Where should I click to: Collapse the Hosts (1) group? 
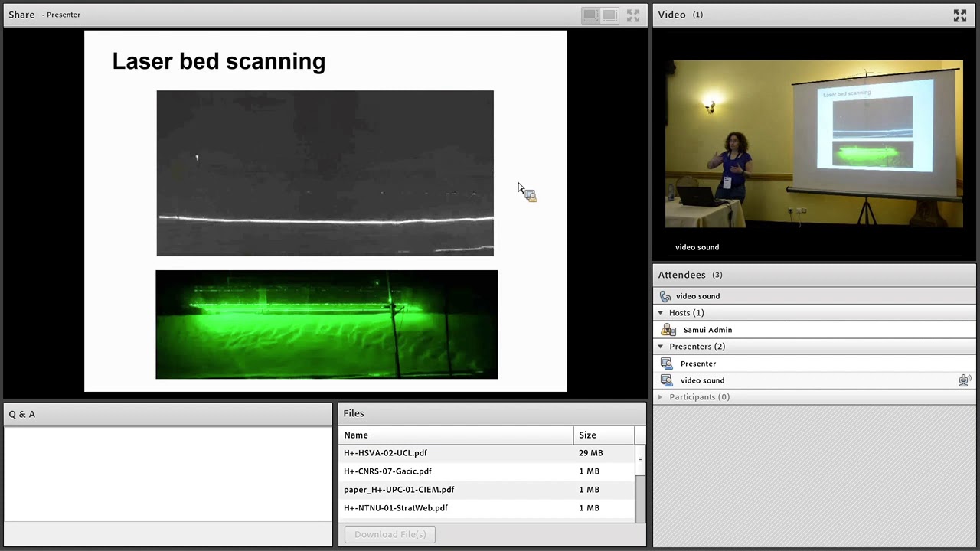pos(661,313)
